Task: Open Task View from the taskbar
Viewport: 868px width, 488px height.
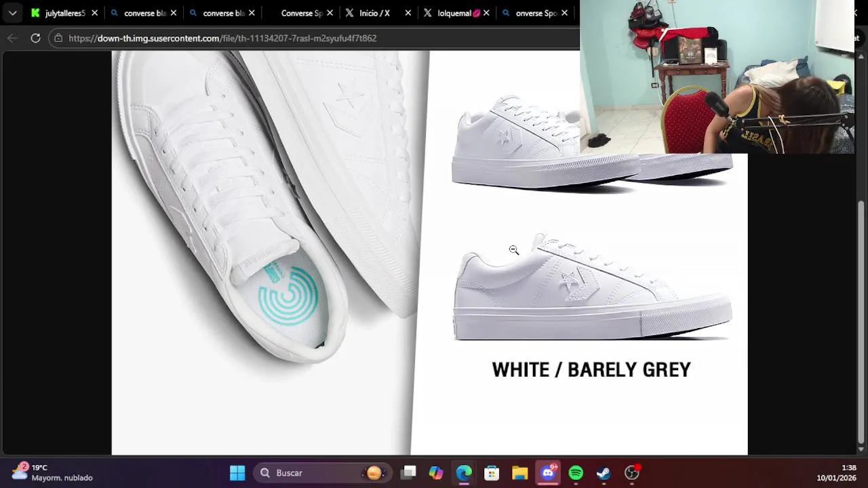Action: 408,473
